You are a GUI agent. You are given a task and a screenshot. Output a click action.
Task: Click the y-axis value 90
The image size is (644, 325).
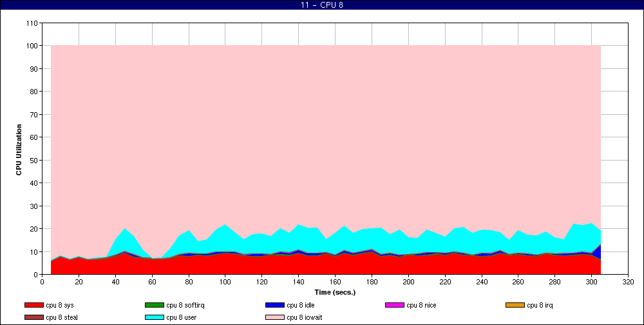click(35, 69)
